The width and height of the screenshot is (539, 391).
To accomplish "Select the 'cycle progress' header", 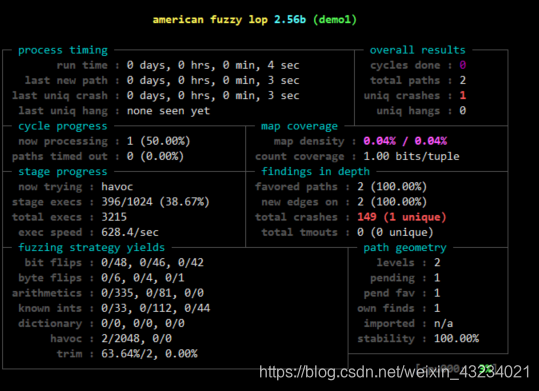I will pos(63,126).
